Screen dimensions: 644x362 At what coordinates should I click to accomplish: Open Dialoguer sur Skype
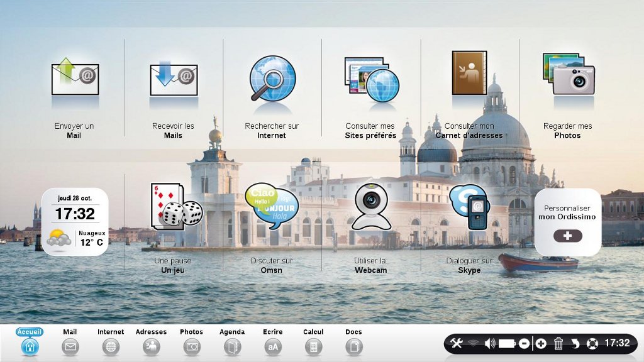[x=469, y=207]
